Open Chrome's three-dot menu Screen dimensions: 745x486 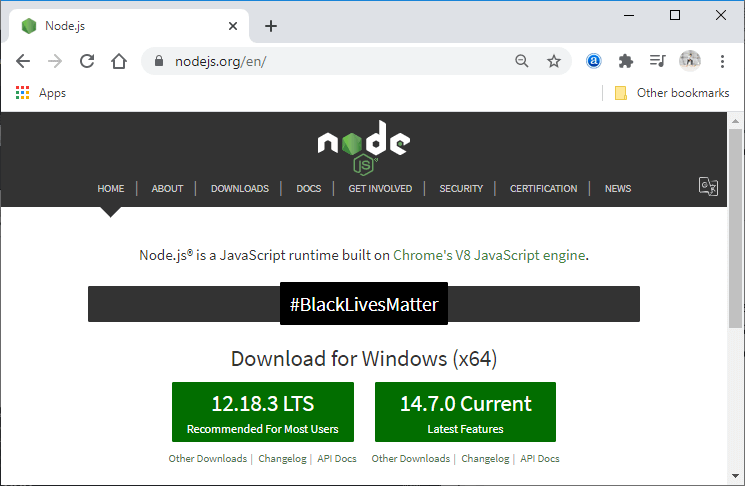coord(722,61)
